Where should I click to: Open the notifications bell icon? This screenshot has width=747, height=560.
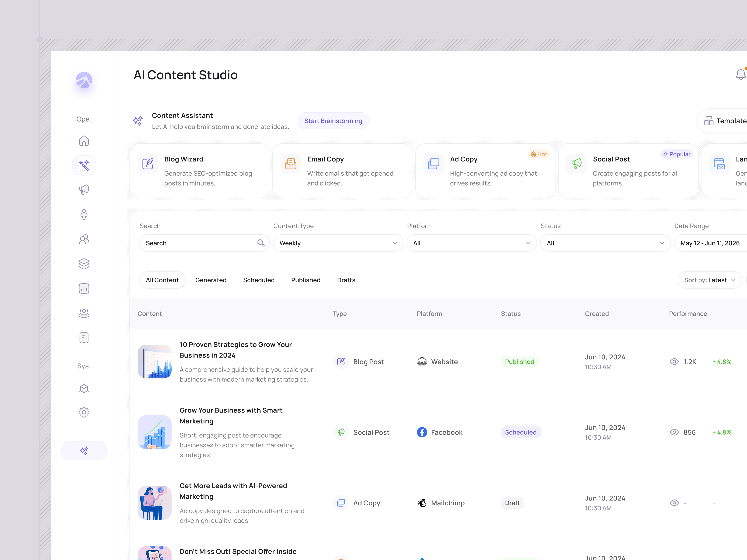click(741, 74)
